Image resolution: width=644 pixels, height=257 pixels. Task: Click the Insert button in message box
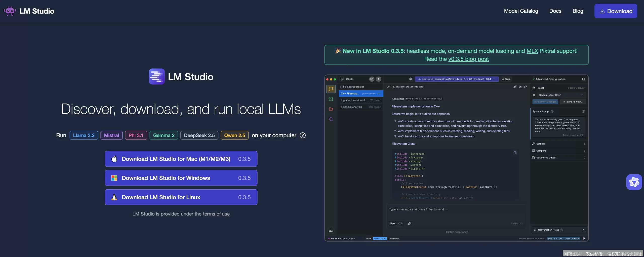pos(517,224)
